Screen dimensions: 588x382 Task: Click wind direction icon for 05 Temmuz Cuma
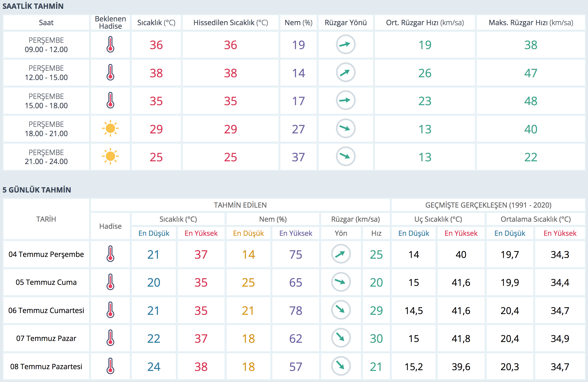click(x=341, y=282)
